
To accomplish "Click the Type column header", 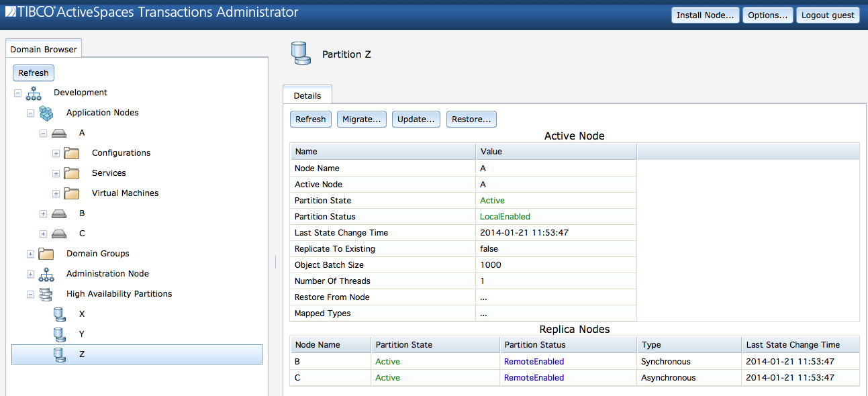I will pyautogui.click(x=689, y=345).
